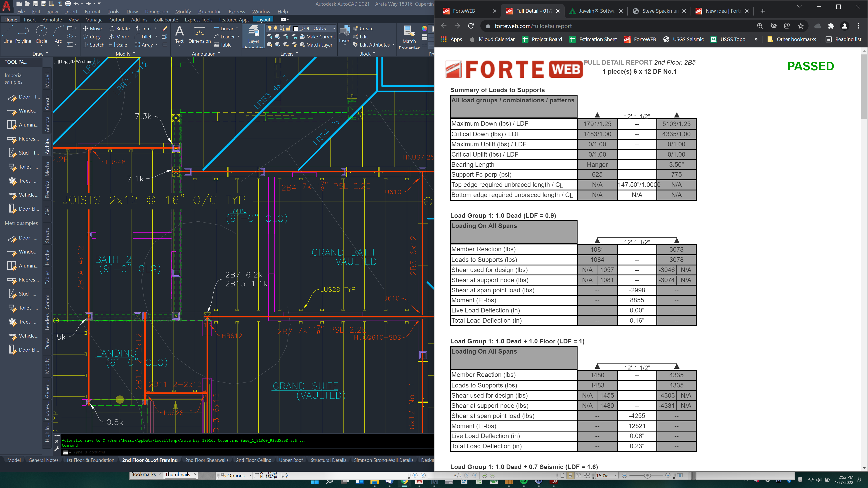The height and width of the screenshot is (488, 868).
Task: Open Spotify from the Windows taskbar
Action: pyautogui.click(x=524, y=482)
